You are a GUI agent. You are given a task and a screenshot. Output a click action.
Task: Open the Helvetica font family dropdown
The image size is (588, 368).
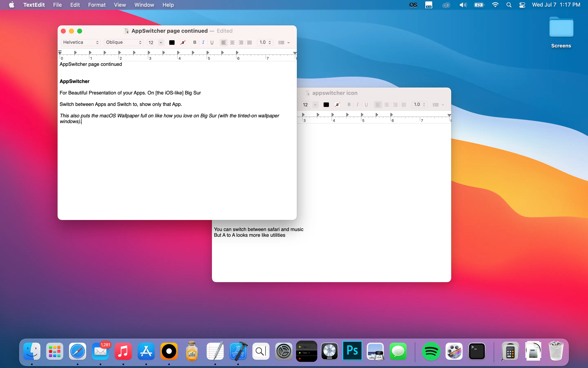click(x=81, y=42)
